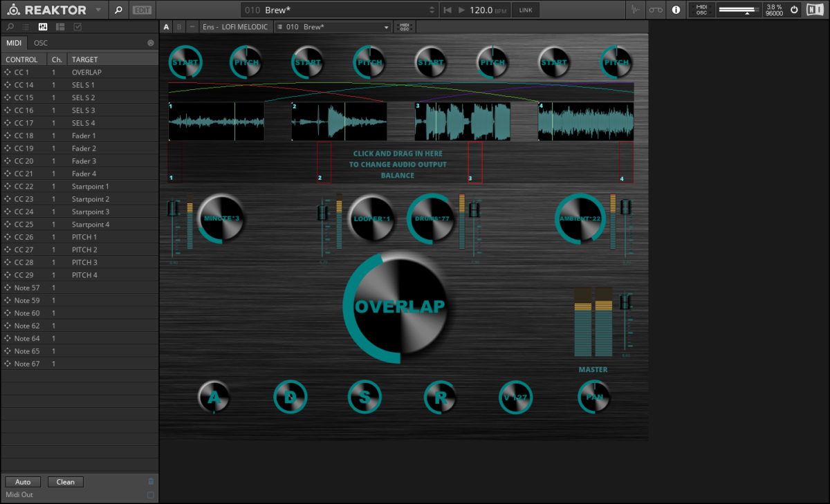
Task: Open the REAKTOR main menu dropdown arrow
Action: (x=98, y=10)
